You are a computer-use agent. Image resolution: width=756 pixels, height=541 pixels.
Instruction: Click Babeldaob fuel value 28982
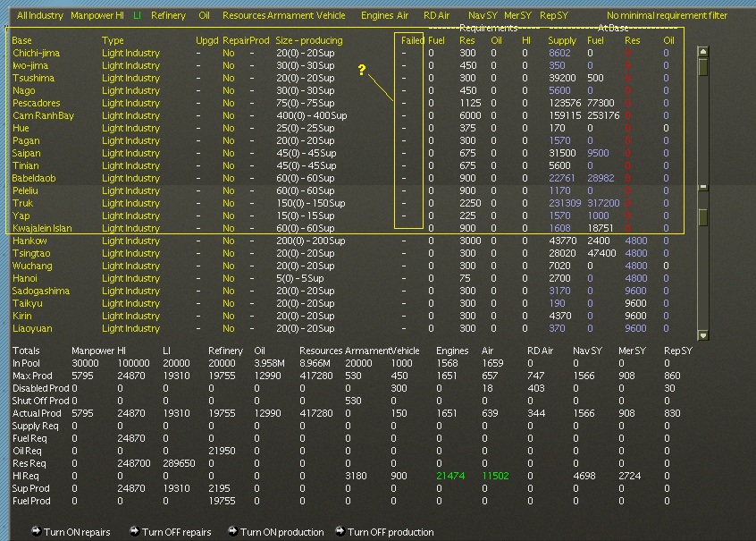(601, 178)
